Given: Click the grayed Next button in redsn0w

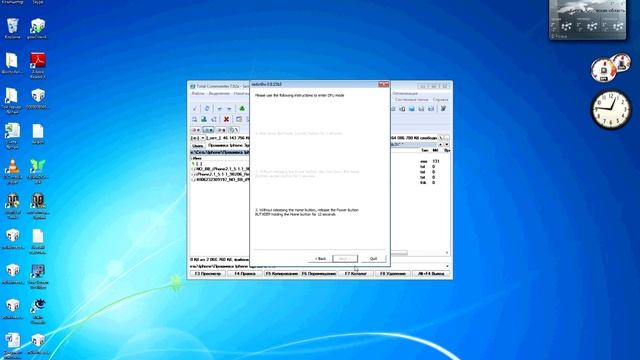Looking at the screenshot, I should 345,259.
